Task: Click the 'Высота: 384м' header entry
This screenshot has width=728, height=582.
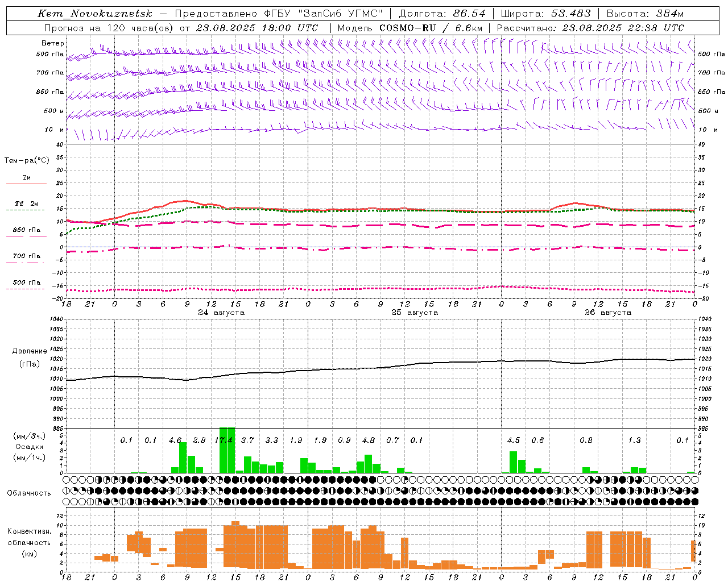Action: click(x=645, y=14)
